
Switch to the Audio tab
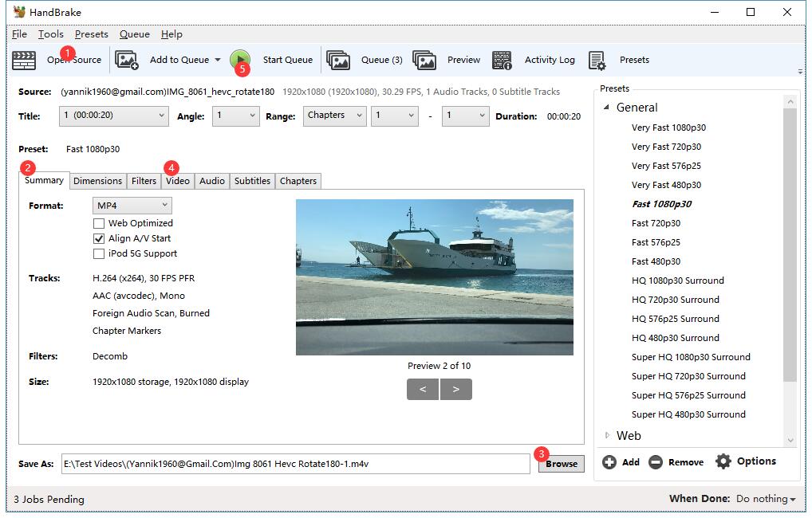click(212, 181)
